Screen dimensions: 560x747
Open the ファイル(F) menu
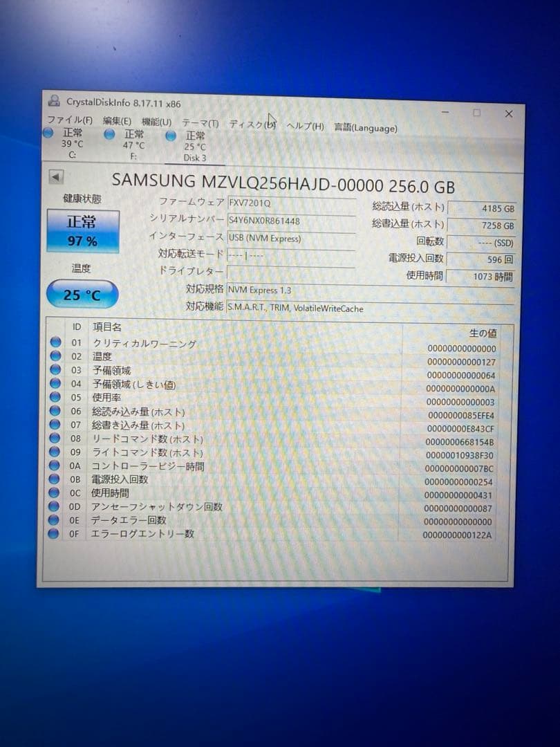coord(70,120)
